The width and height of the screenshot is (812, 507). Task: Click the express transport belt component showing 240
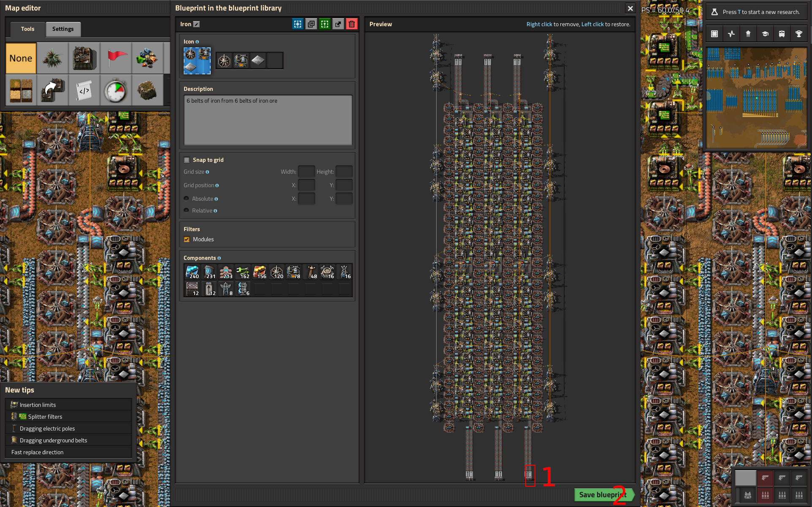[192, 272]
